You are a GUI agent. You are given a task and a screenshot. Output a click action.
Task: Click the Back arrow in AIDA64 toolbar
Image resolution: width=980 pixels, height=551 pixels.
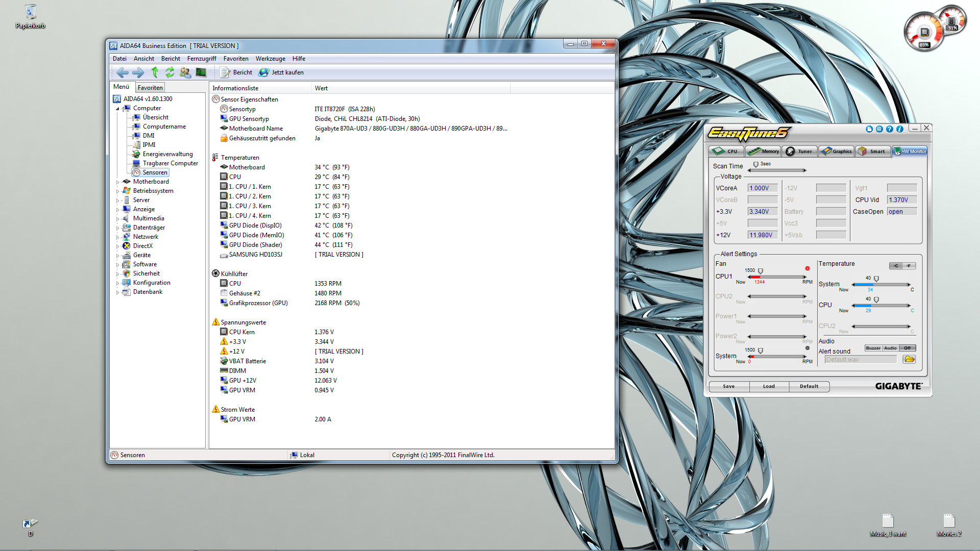pos(122,72)
